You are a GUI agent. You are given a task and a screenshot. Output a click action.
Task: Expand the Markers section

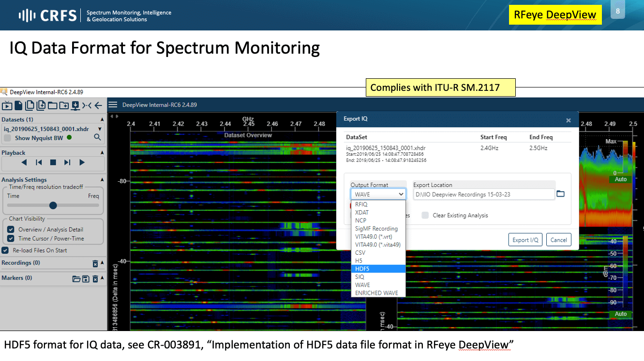(102, 279)
